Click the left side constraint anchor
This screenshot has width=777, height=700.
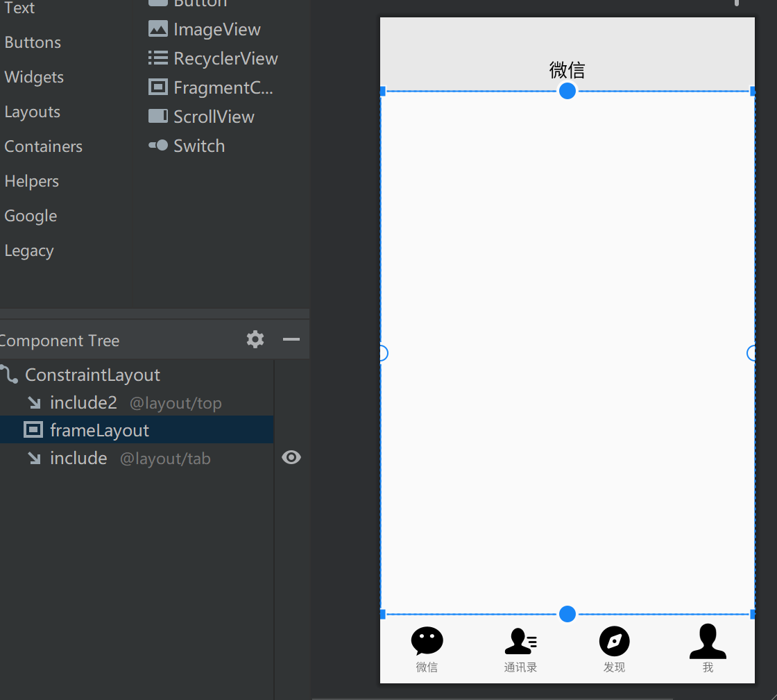pos(382,353)
